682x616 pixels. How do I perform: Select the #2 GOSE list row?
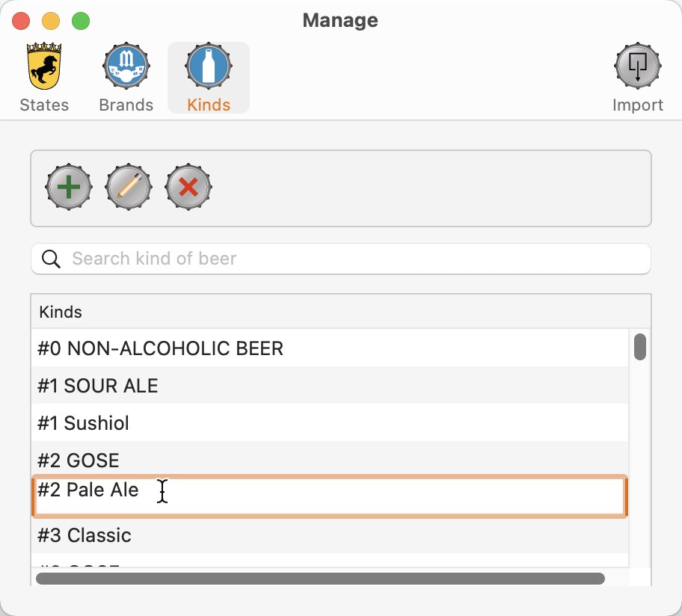(x=330, y=460)
